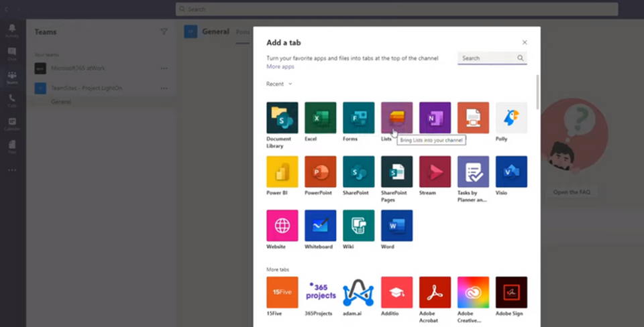Viewport: 644px width, 327px height.
Task: Go back with the title bar arrow
Action: point(7,9)
